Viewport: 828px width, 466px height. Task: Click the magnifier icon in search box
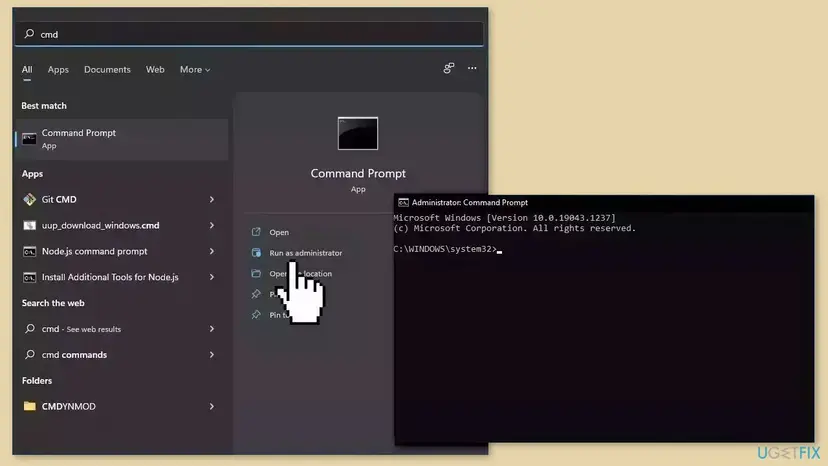29,34
